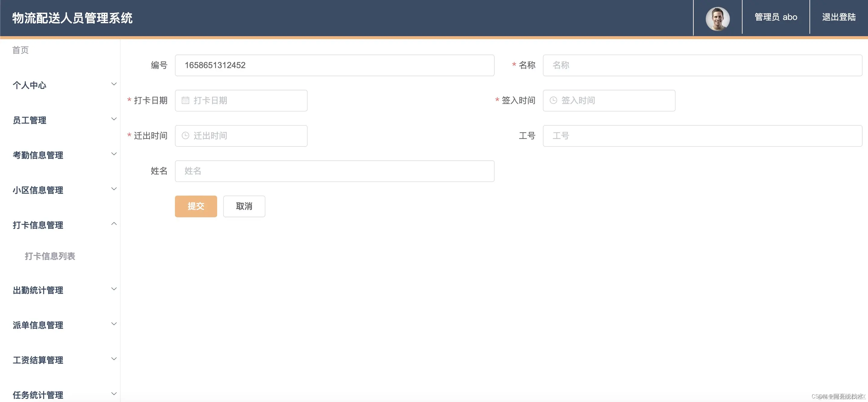Viewport: 868px width, 402px height.
Task: Focus the 名称 input field
Action: (702, 65)
